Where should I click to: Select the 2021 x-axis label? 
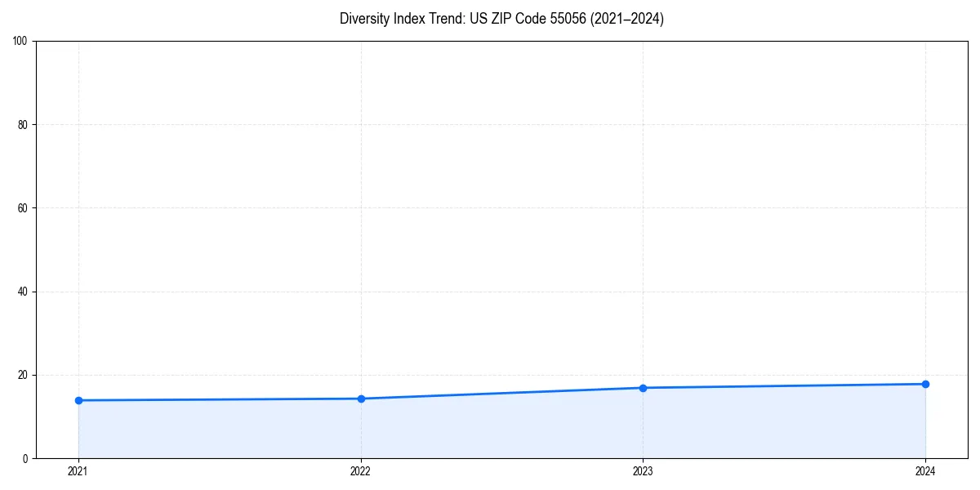click(x=78, y=471)
